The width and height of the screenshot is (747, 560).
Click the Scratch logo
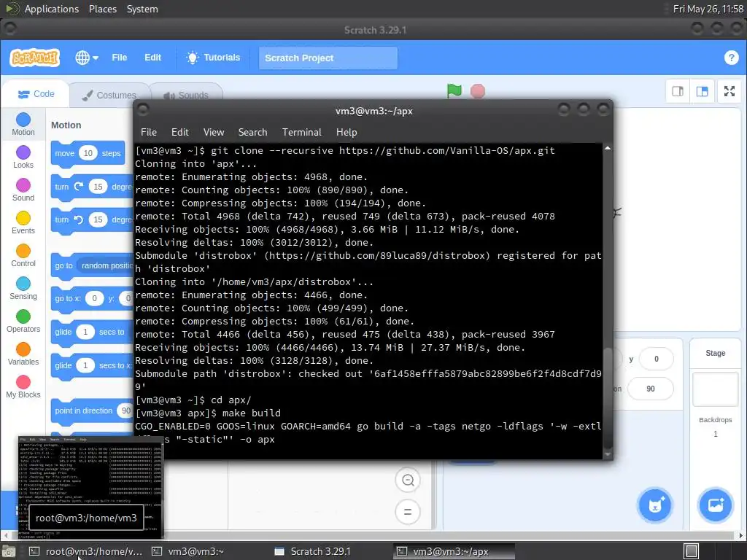(x=34, y=58)
